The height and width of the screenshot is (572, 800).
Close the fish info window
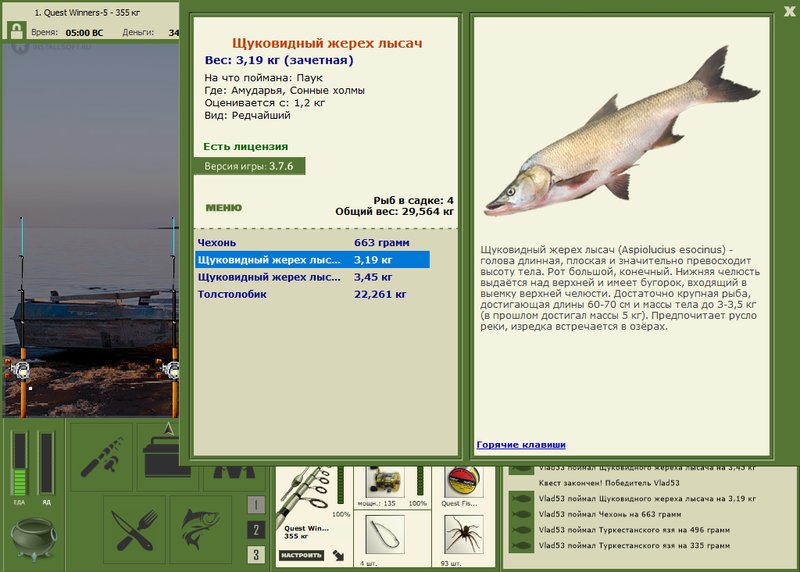(x=790, y=11)
